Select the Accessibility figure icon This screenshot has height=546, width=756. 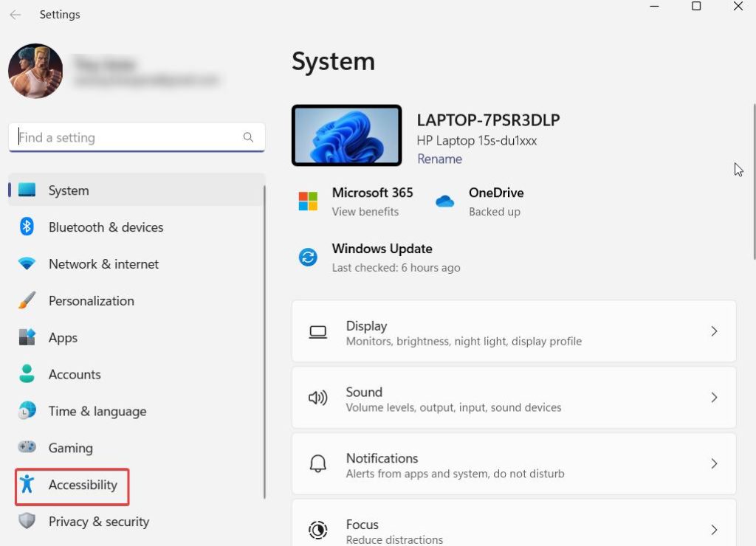click(27, 485)
